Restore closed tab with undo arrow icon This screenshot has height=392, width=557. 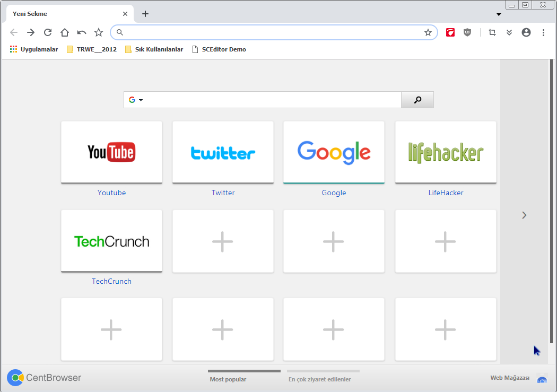point(81,33)
